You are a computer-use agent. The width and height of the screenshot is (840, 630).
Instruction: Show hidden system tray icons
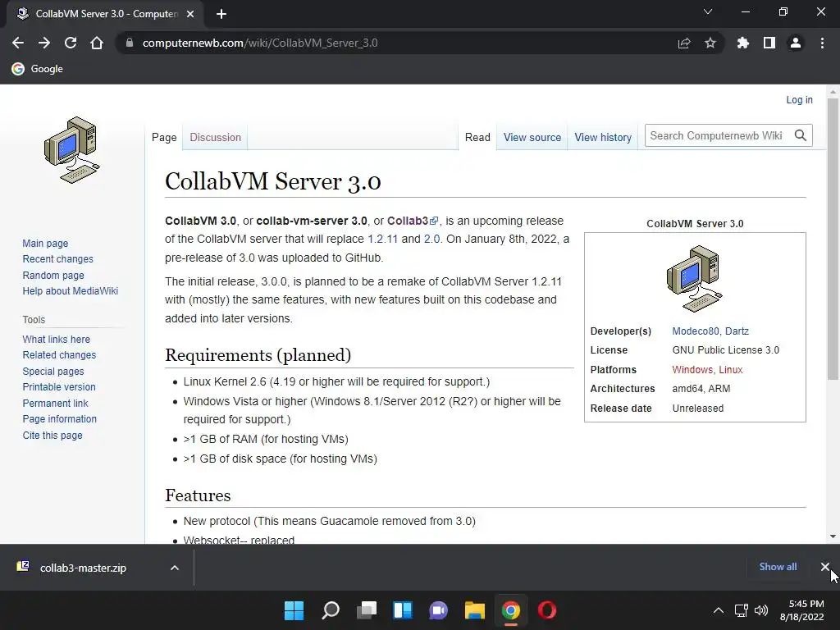(719, 610)
